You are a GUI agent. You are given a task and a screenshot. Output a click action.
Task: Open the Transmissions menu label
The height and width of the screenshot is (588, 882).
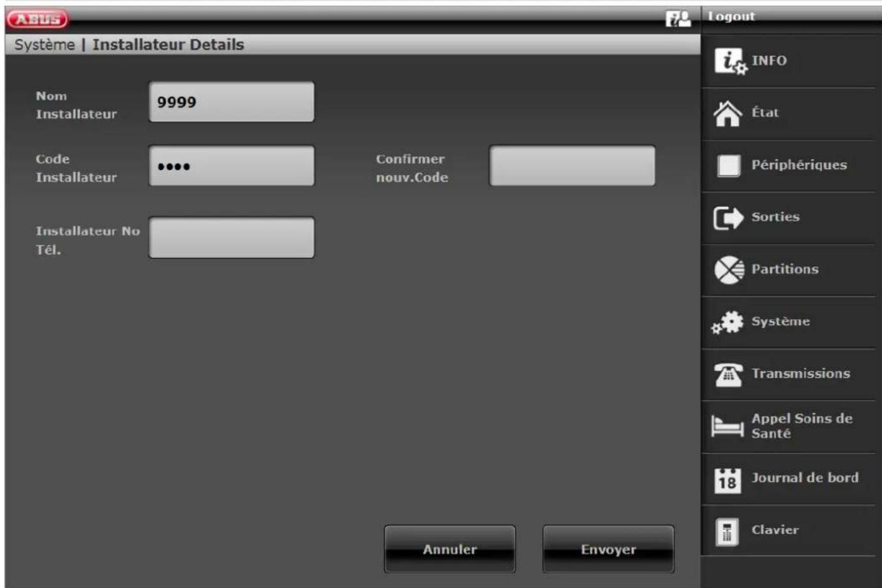[800, 373]
